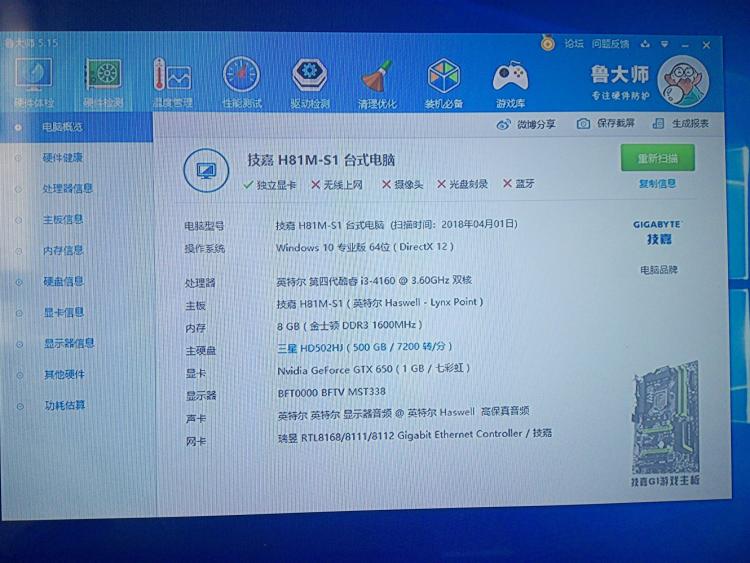Click the green 重新扫描 rescan button
Image resolution: width=750 pixels, height=563 pixels.
pyautogui.click(x=658, y=158)
